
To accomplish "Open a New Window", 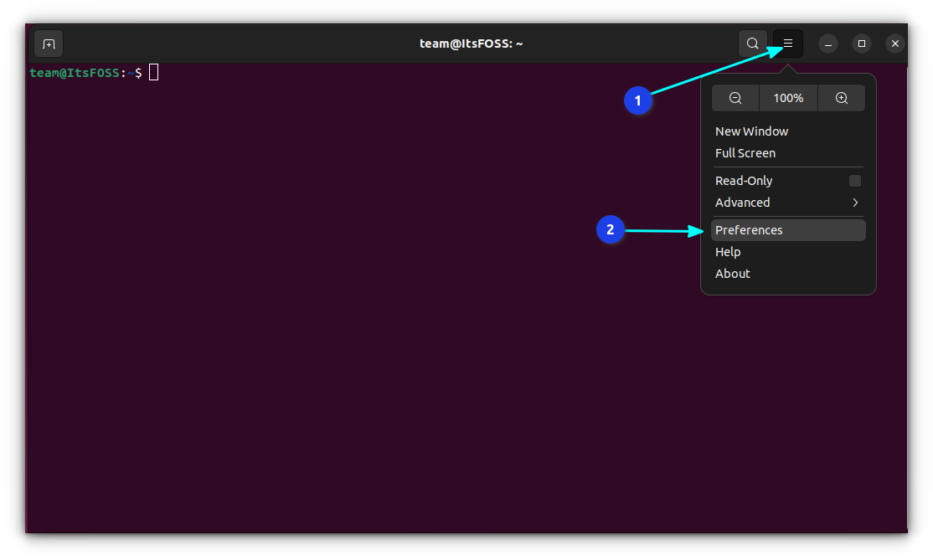I will click(751, 131).
